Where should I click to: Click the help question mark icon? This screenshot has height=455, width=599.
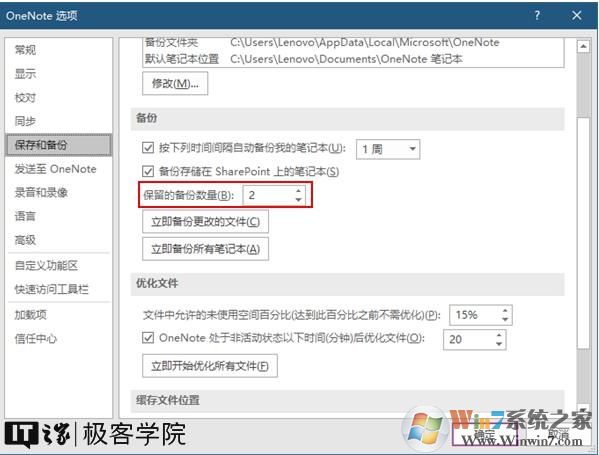537,15
